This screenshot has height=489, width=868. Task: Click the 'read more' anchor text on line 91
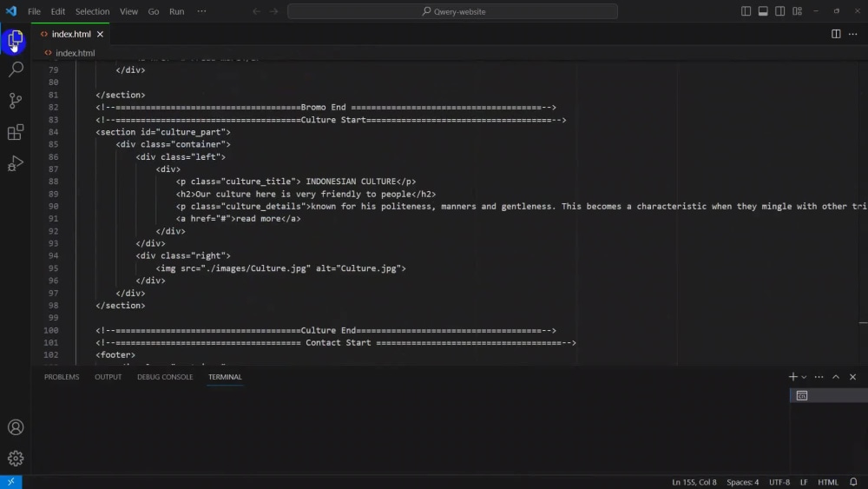(259, 218)
